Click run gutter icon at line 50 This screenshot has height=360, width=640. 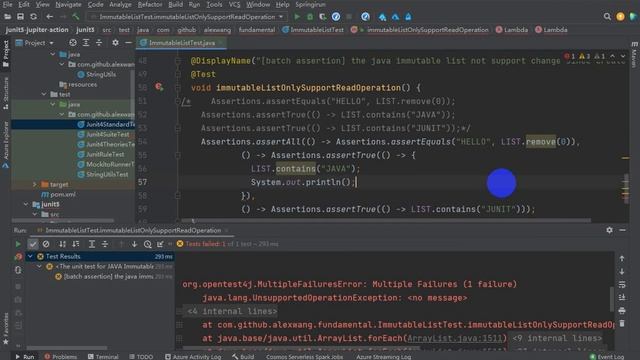[x=159, y=87]
